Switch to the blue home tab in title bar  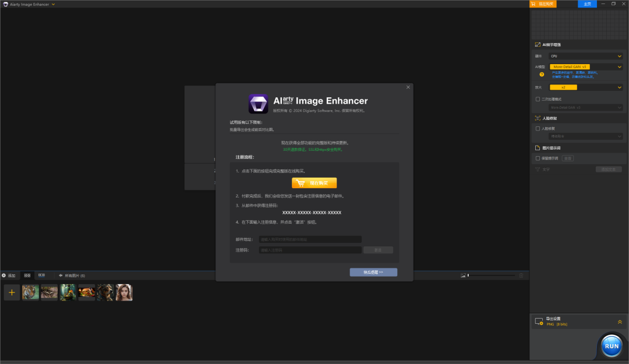pos(587,4)
